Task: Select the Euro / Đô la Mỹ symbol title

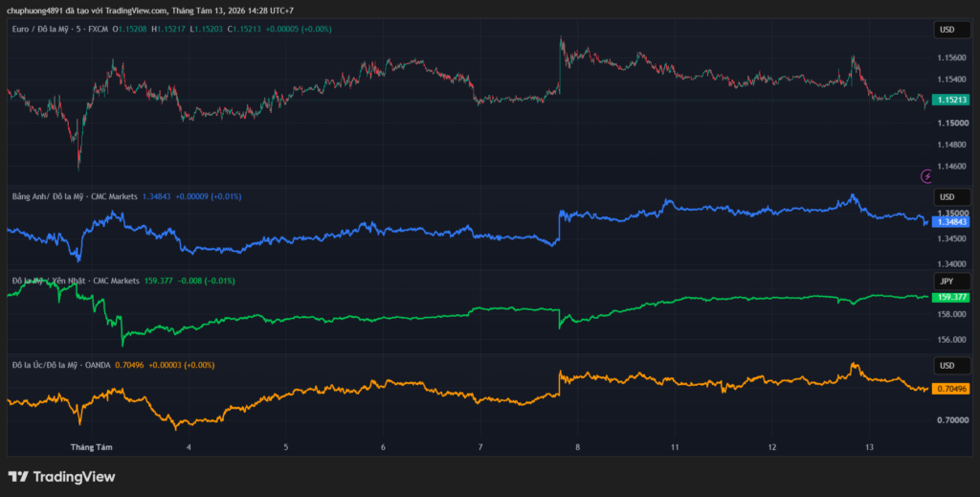Action: pyautogui.click(x=60, y=29)
